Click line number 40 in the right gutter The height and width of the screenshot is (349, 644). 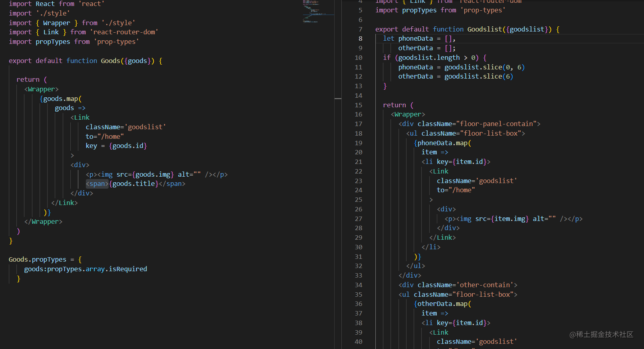359,341
